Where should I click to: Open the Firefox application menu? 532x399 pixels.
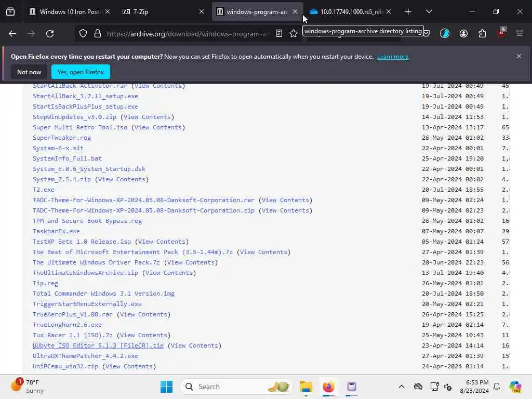[520, 33]
